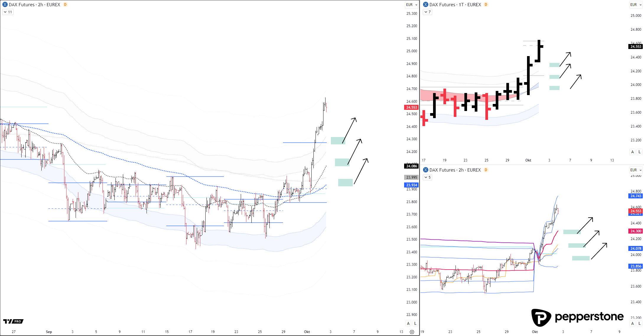The height and width of the screenshot is (336, 644).
Task: Open chart settings gear at bottom of main chart
Action: pos(412,332)
